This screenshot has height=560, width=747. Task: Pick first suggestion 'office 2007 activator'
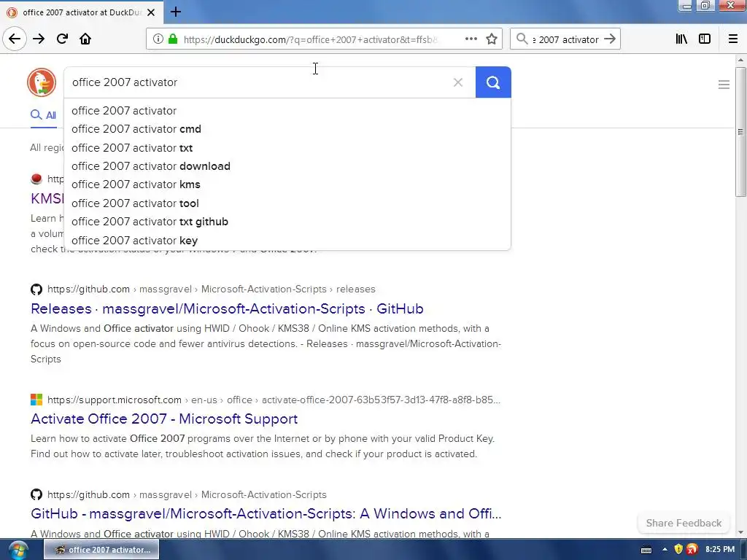(287, 111)
